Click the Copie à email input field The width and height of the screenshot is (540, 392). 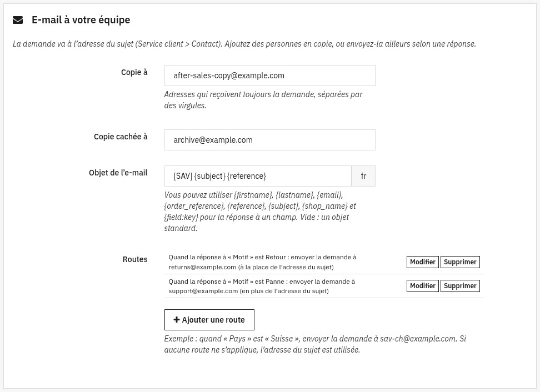click(x=269, y=76)
